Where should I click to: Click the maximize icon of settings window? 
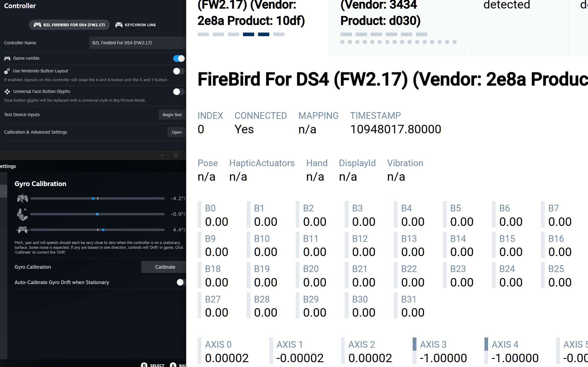[176, 155]
